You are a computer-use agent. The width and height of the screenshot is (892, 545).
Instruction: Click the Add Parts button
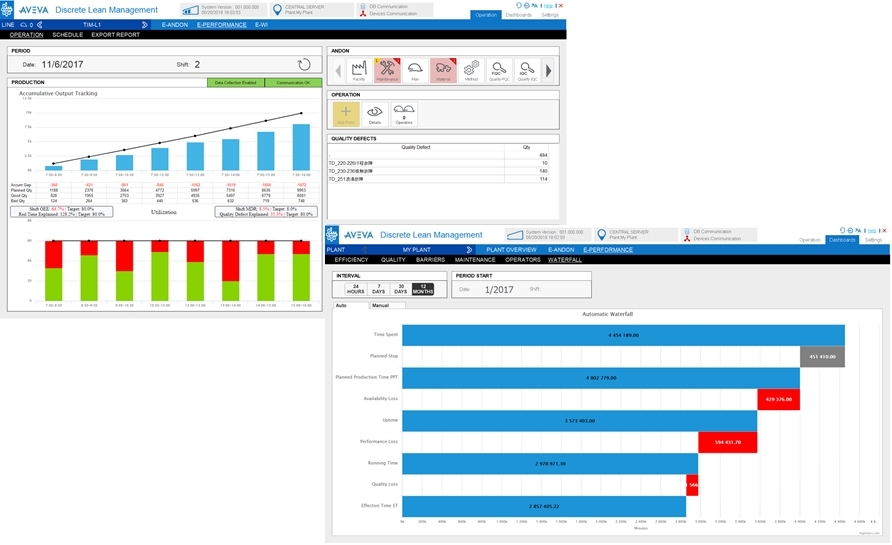(x=346, y=115)
